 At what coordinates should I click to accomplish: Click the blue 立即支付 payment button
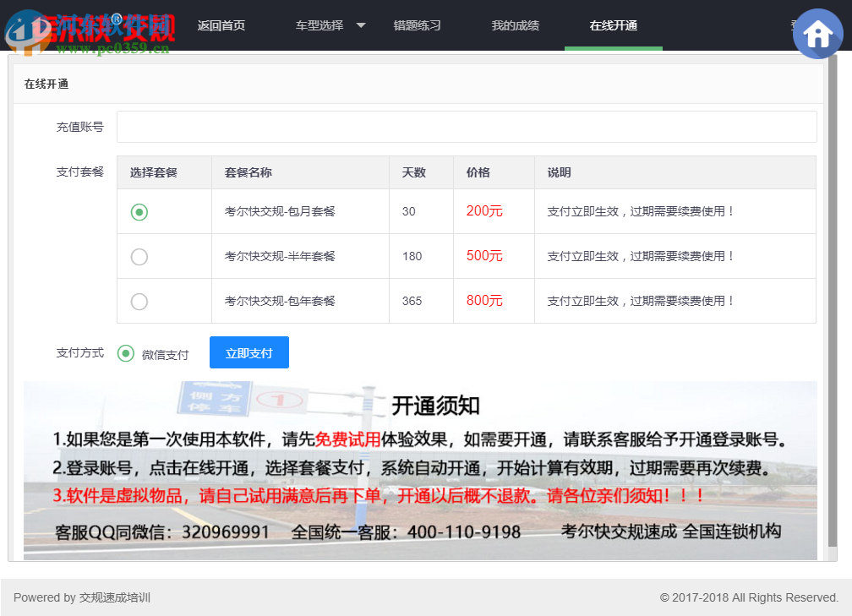(248, 352)
